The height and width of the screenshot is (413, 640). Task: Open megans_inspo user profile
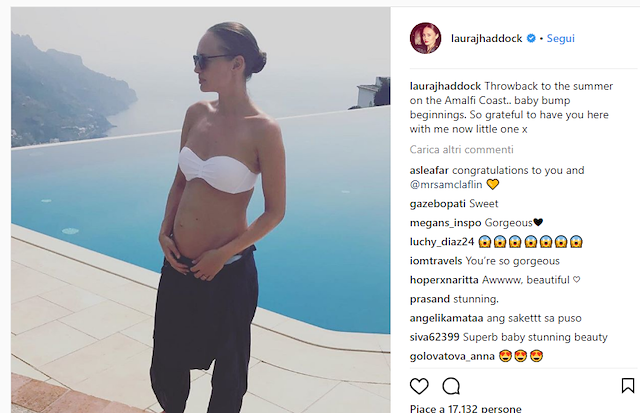pos(445,223)
